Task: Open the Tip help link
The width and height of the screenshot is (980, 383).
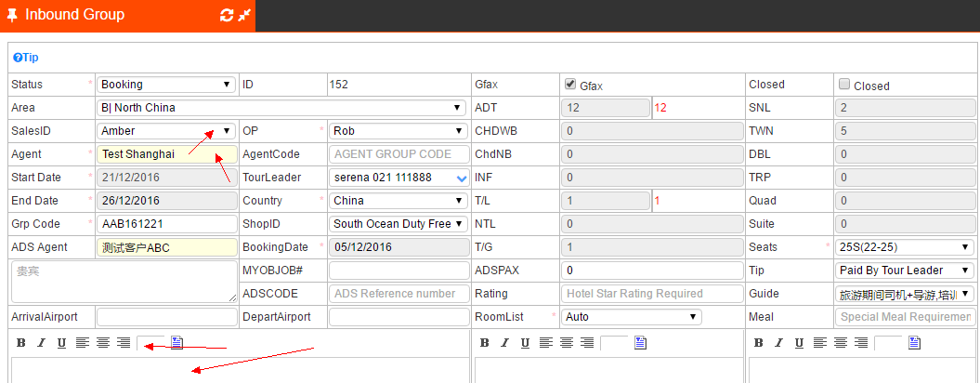Action: tap(26, 57)
